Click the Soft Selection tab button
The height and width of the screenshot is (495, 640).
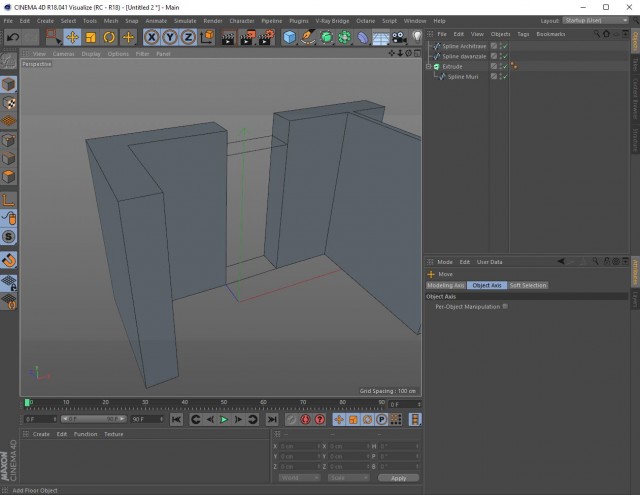tap(527, 285)
